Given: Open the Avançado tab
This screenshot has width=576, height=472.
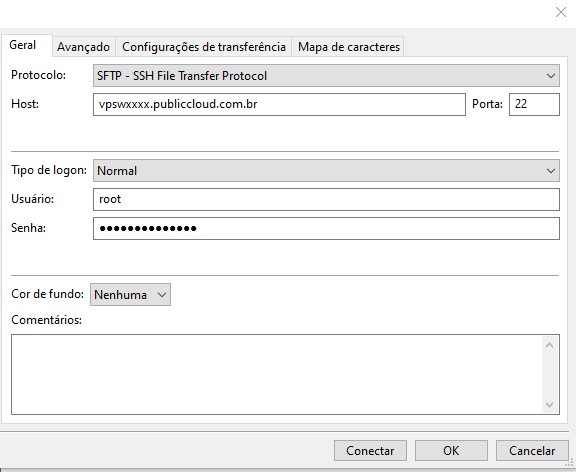Looking at the screenshot, I should point(83,47).
